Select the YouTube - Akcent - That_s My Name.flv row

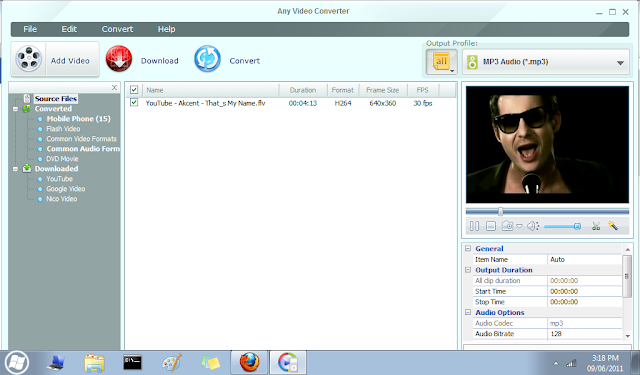click(x=290, y=103)
